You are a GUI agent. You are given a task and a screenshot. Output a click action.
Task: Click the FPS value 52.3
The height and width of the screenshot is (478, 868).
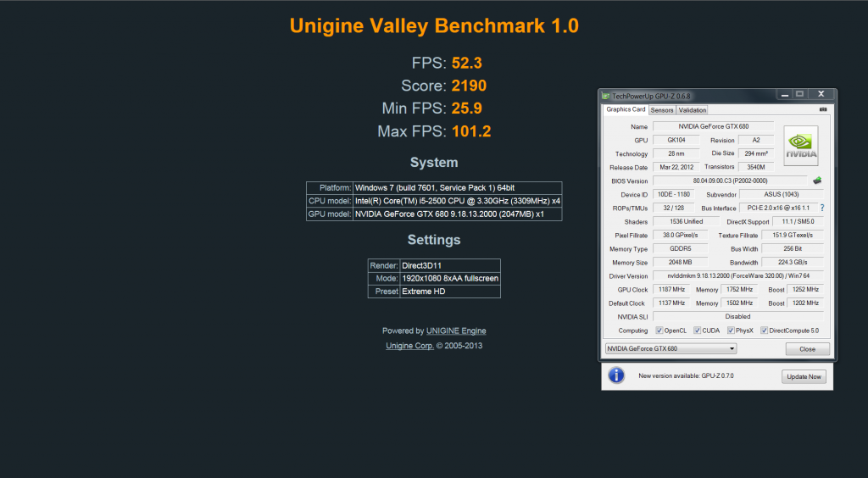click(467, 63)
